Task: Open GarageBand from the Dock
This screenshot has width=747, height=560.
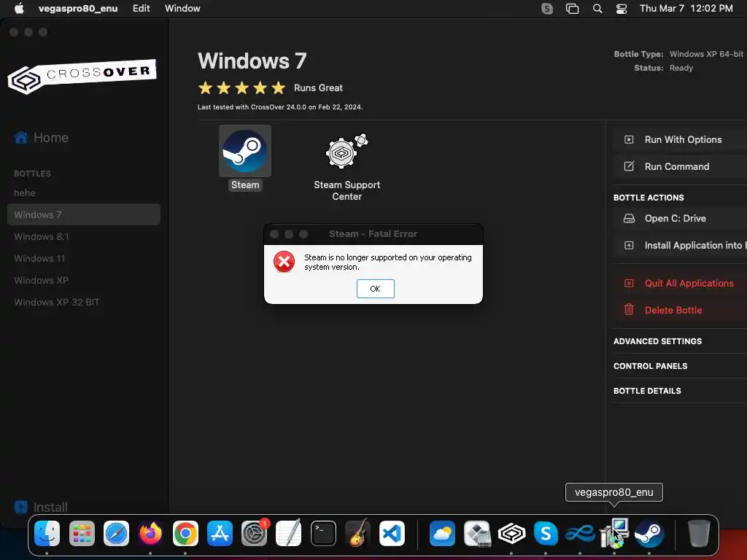Action: point(357,533)
